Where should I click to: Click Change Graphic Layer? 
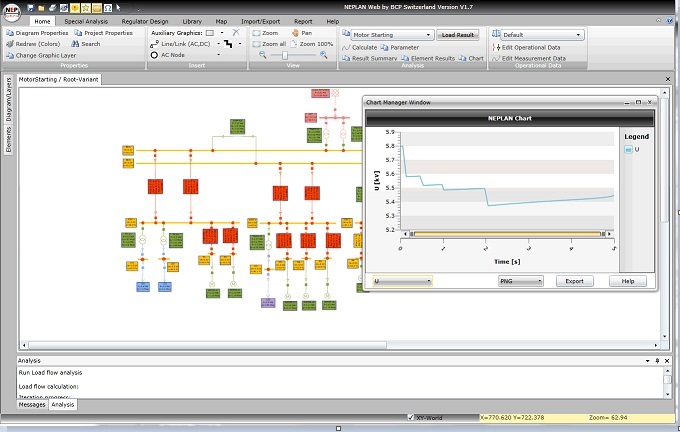[x=41, y=56]
